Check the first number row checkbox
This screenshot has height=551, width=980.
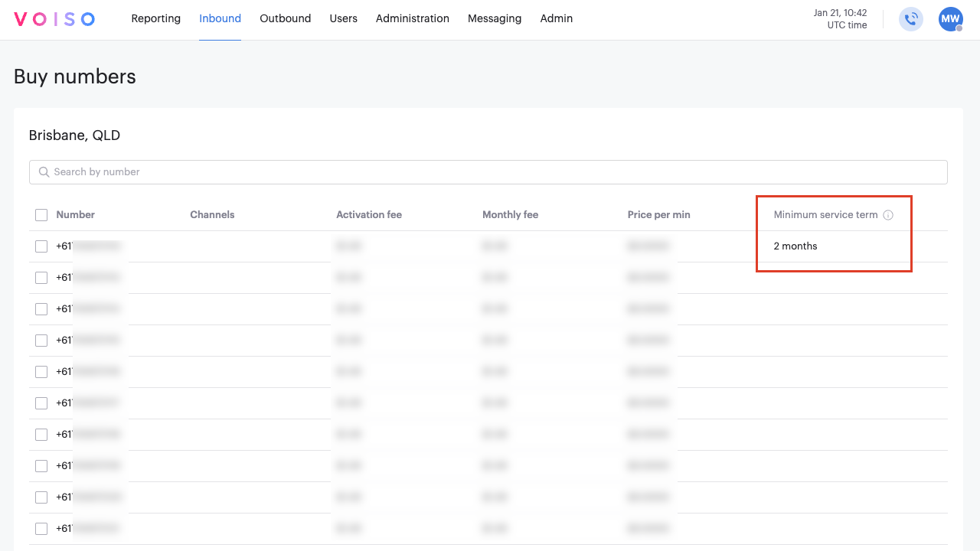[41, 246]
